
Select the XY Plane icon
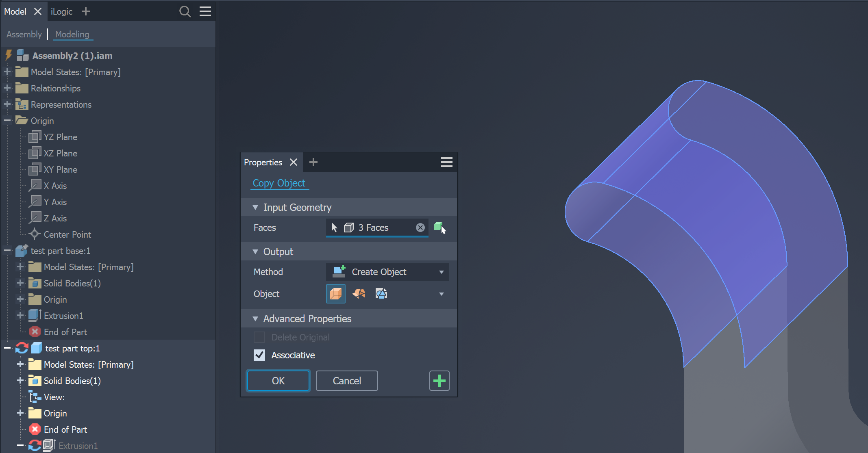(x=35, y=169)
